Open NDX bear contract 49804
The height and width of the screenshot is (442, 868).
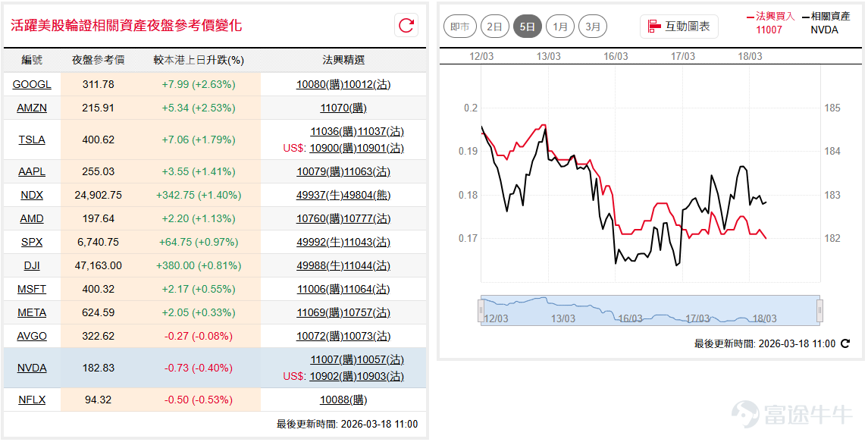pyautogui.click(x=367, y=195)
